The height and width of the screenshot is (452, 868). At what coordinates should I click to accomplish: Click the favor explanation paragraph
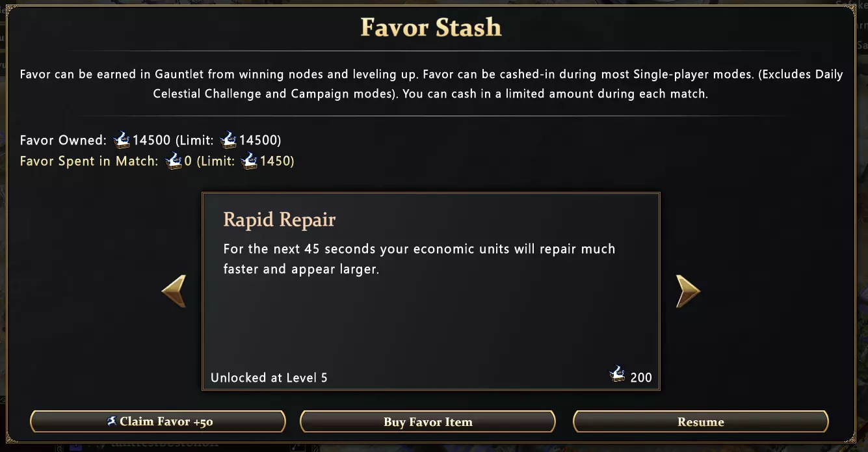(431, 84)
